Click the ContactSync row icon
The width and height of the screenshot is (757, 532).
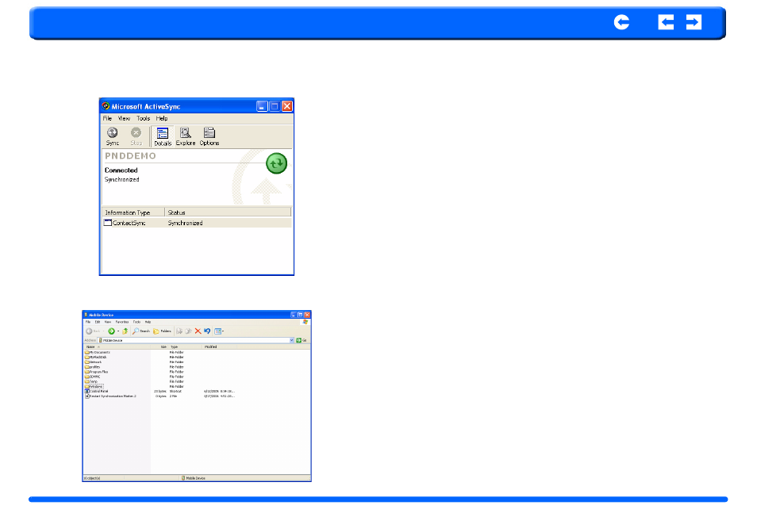tap(108, 223)
